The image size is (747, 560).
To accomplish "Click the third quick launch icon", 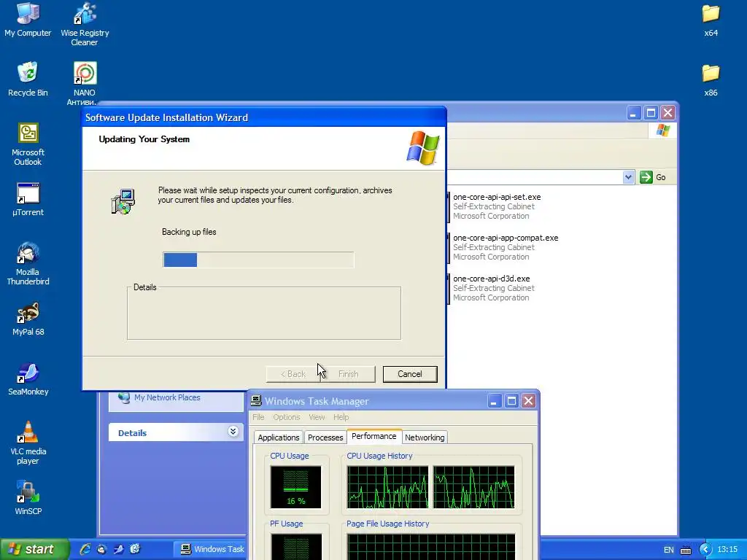I will pyautogui.click(x=119, y=549).
